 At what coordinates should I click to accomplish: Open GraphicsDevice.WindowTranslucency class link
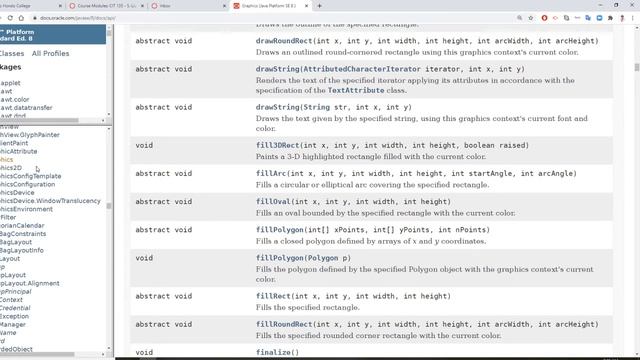tap(50, 201)
